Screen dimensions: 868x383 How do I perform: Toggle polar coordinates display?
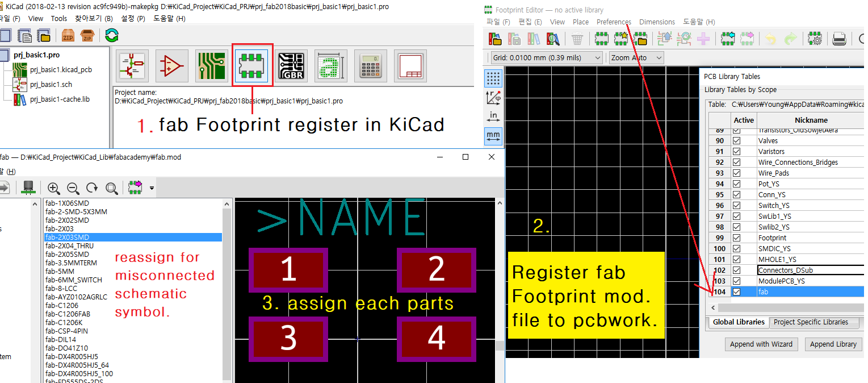pos(493,97)
